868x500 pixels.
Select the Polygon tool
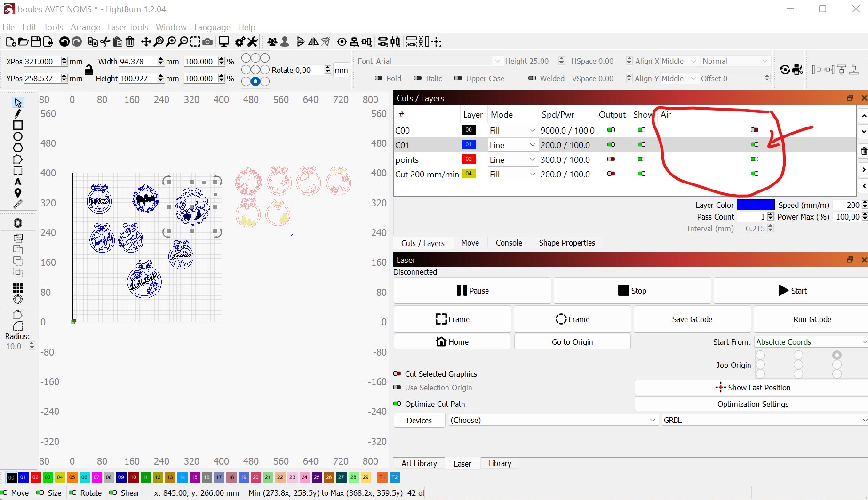[x=18, y=148]
